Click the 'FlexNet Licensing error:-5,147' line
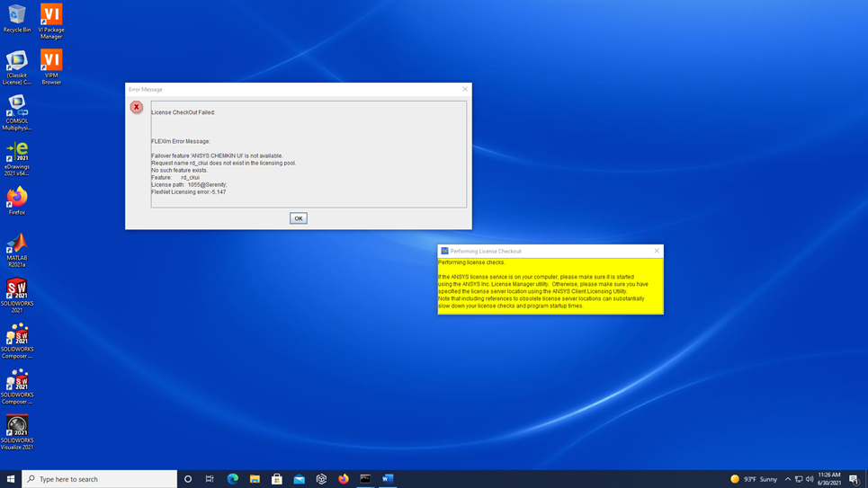Image resolution: width=868 pixels, height=488 pixels. pyautogui.click(x=188, y=192)
